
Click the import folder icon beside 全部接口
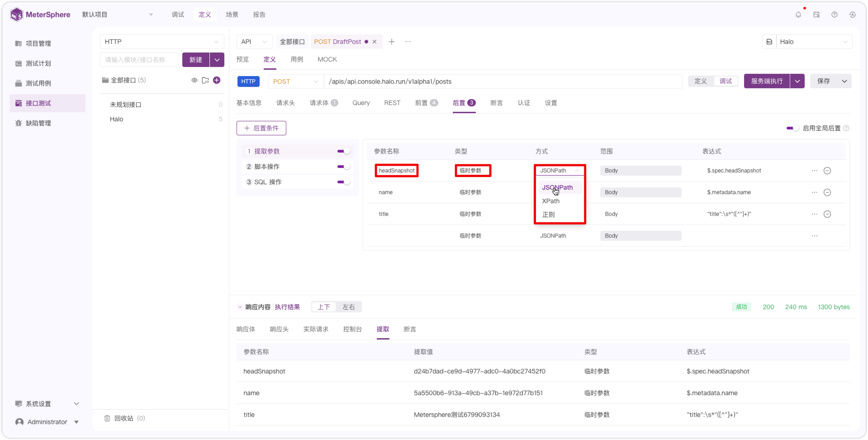pyautogui.click(x=205, y=80)
